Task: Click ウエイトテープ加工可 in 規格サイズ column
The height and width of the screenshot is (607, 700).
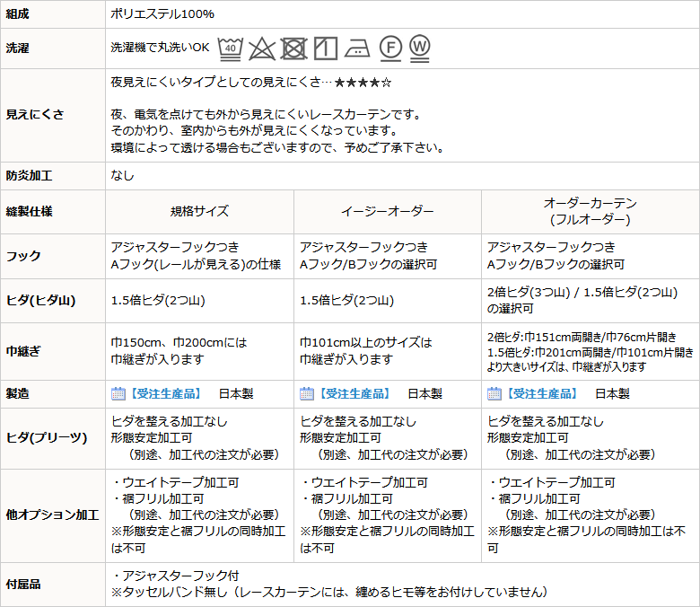Action: pos(175,482)
